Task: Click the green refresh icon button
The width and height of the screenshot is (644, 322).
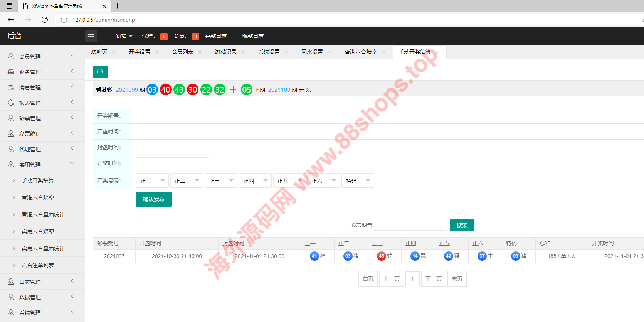Action: [x=100, y=72]
